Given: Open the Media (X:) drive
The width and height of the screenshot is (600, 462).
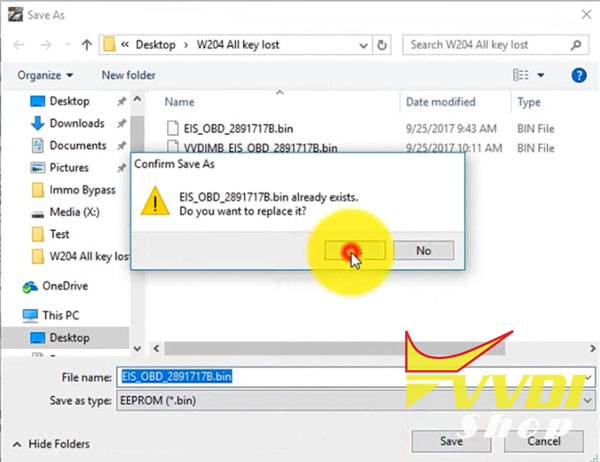Looking at the screenshot, I should point(74,212).
